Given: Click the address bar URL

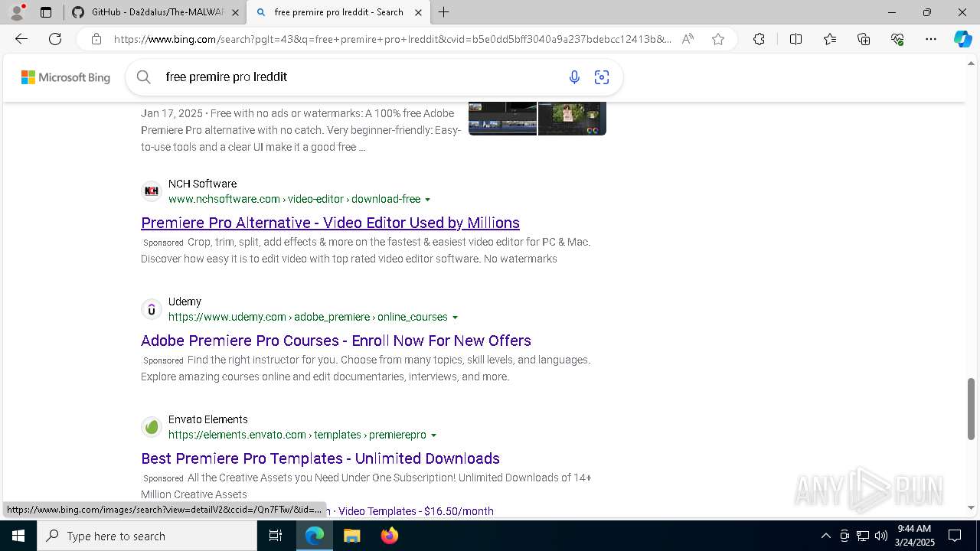Looking at the screenshot, I should (392, 39).
